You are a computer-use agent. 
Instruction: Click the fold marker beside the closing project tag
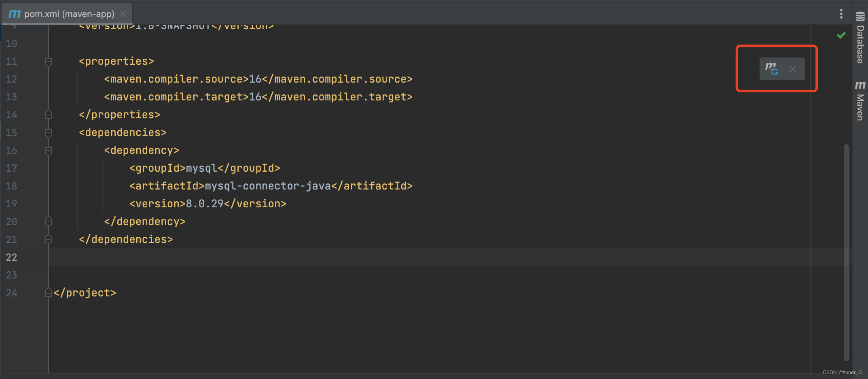coord(49,293)
